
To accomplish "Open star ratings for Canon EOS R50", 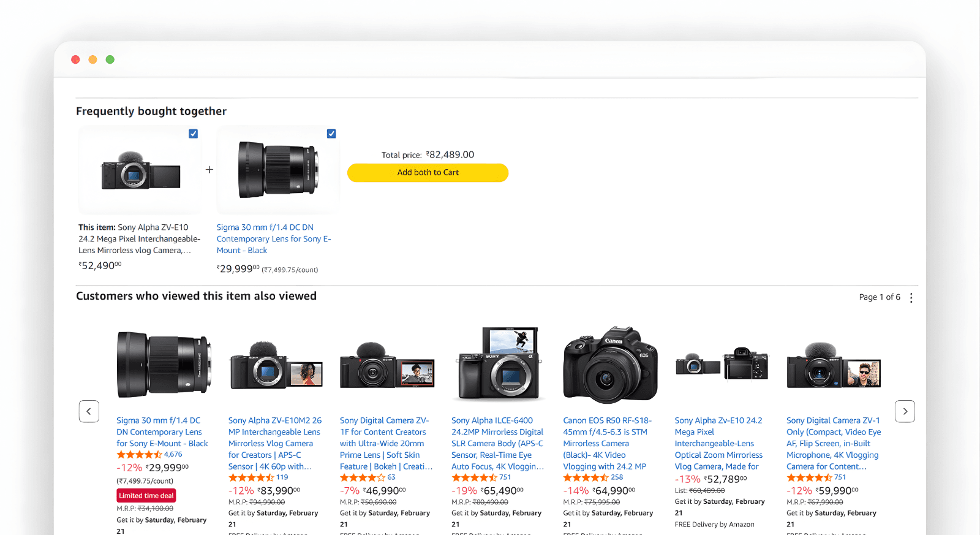I will [586, 477].
